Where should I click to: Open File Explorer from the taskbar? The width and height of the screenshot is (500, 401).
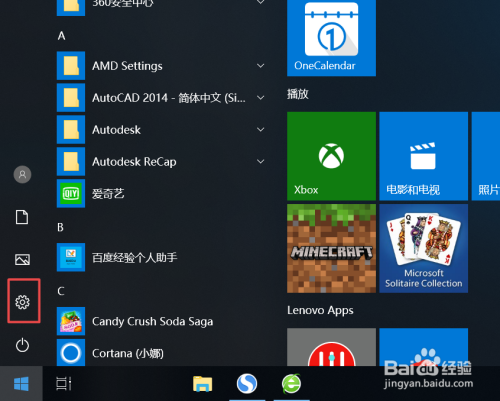[203, 383]
